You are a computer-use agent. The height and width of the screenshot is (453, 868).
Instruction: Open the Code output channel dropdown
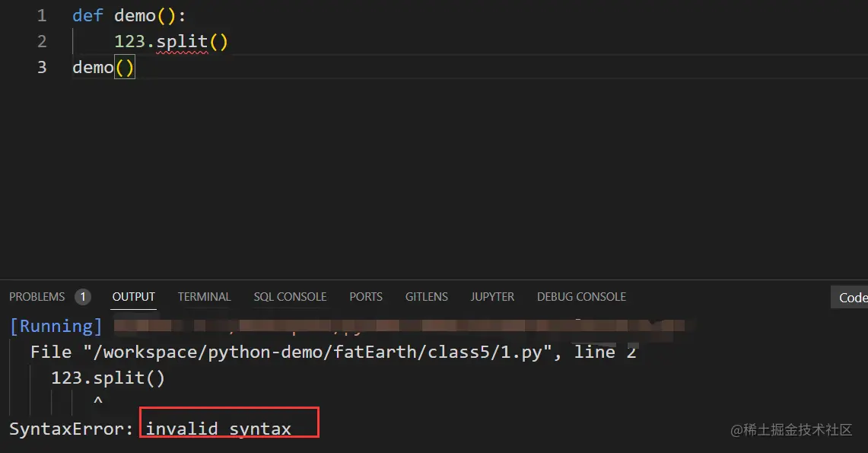coord(850,298)
